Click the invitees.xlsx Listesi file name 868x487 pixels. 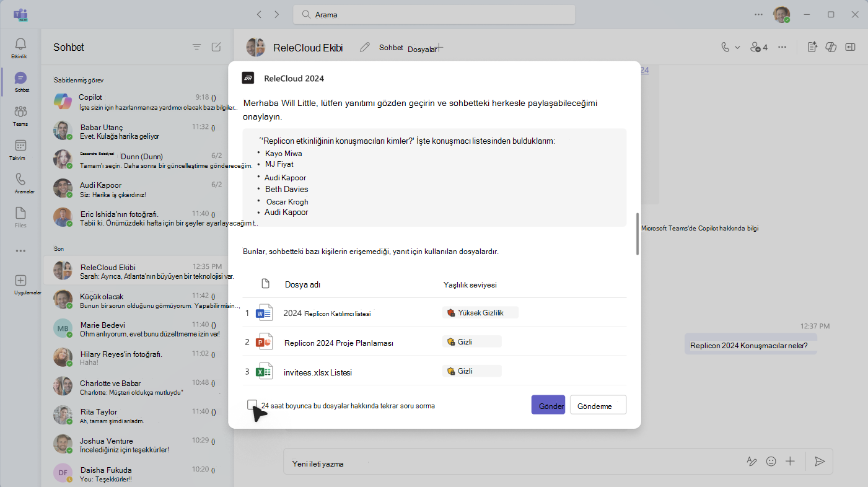click(x=318, y=372)
